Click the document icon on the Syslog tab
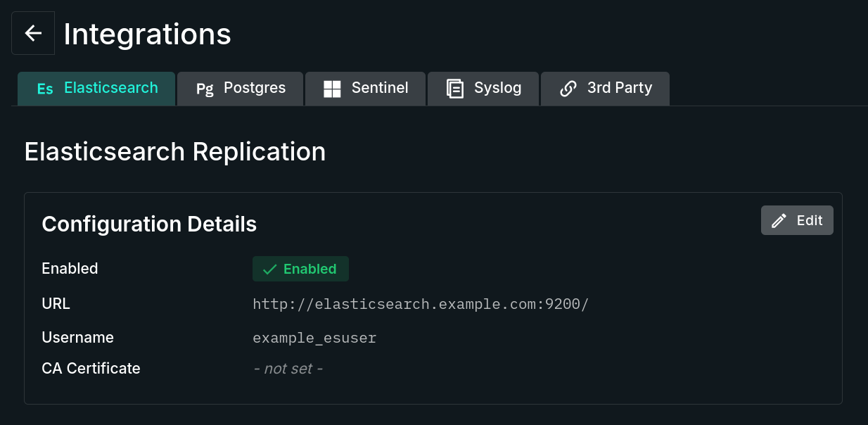 (454, 88)
